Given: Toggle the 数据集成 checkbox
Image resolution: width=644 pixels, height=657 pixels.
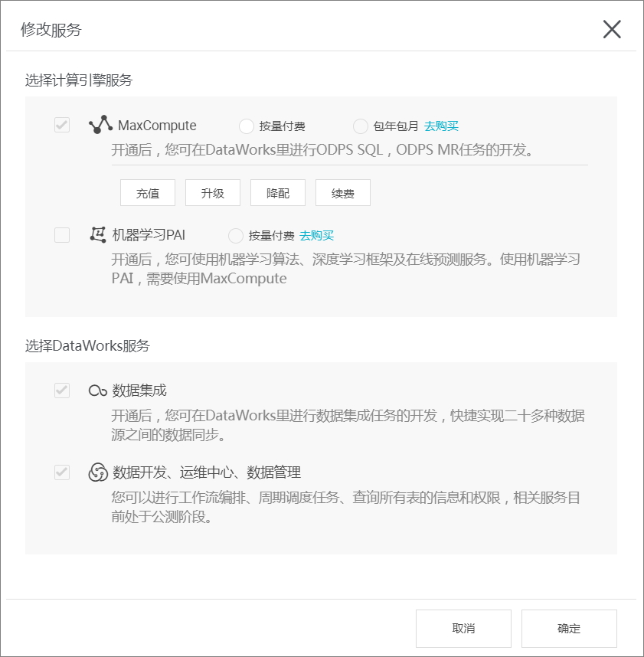Looking at the screenshot, I should [62, 390].
